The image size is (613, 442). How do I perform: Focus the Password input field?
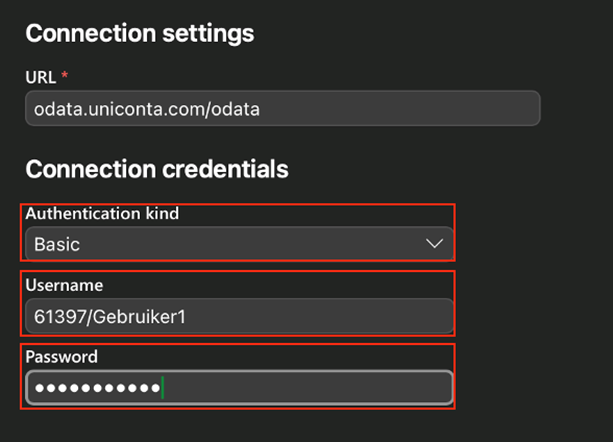[x=238, y=388]
